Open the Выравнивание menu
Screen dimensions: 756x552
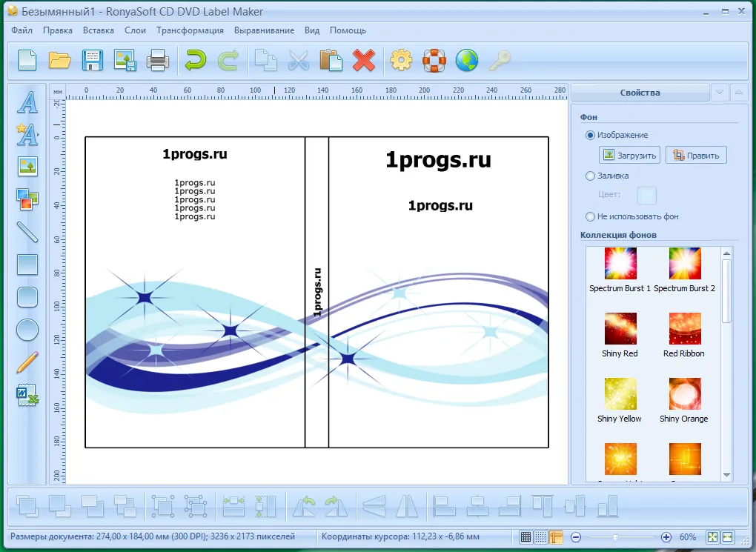click(264, 30)
